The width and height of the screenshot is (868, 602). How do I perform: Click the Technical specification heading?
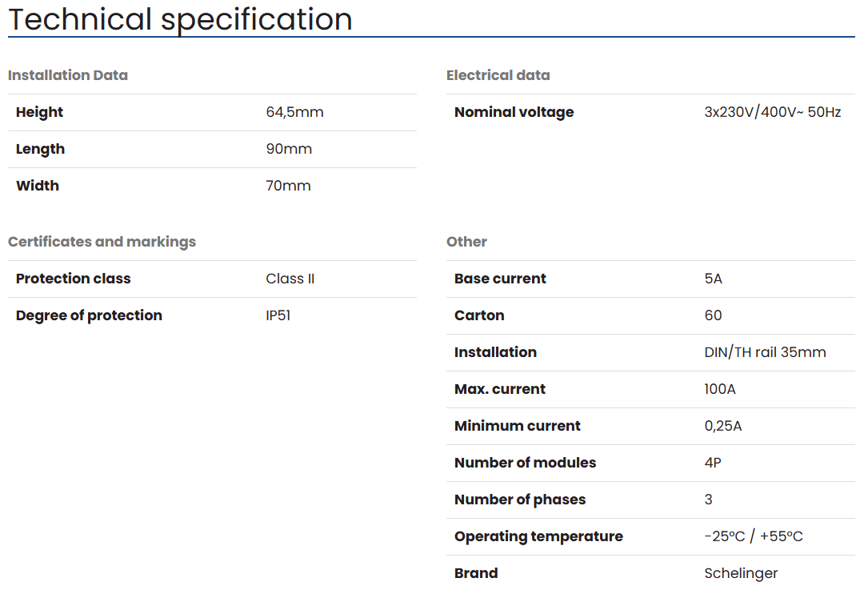(x=180, y=19)
